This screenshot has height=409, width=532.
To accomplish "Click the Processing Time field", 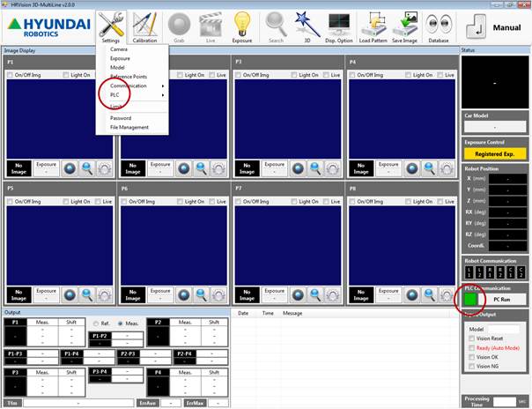I will pos(504,402).
